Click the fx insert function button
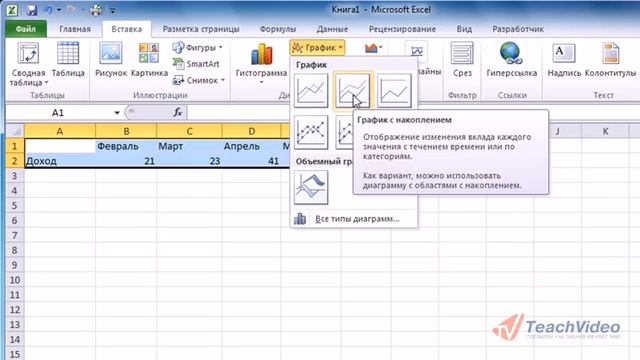The height and width of the screenshot is (360, 640). pyautogui.click(x=178, y=112)
